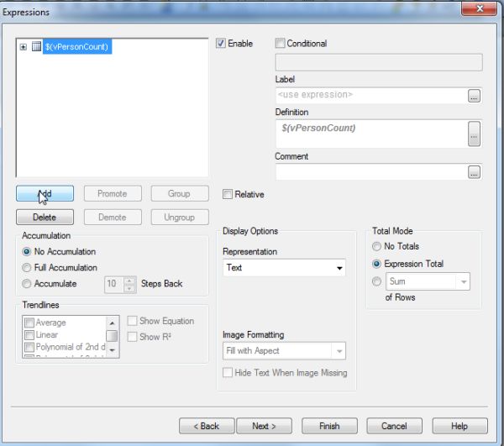The height and width of the screenshot is (446, 504).
Task: Click the Add button
Action: pyautogui.click(x=45, y=193)
